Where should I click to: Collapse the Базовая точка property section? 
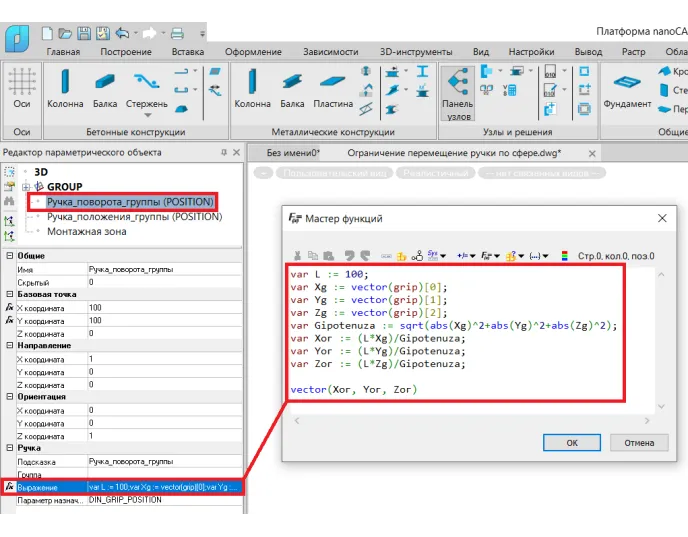click(10, 294)
